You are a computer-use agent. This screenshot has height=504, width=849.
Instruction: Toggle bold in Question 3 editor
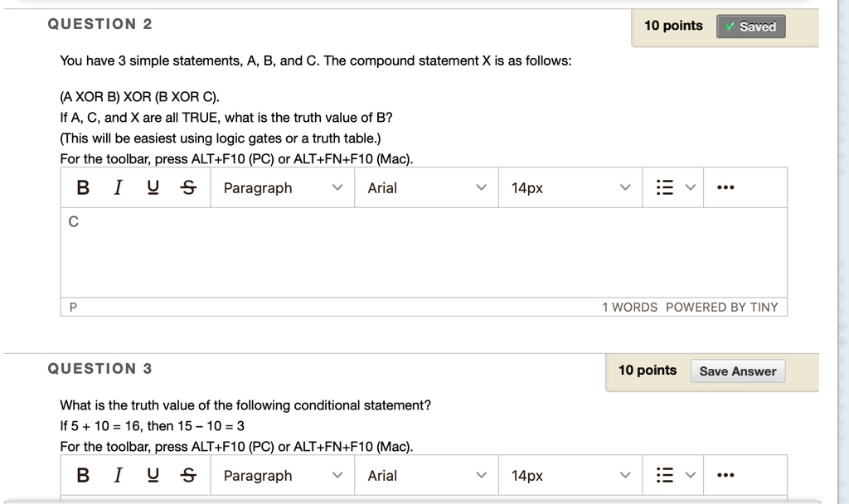click(82, 475)
